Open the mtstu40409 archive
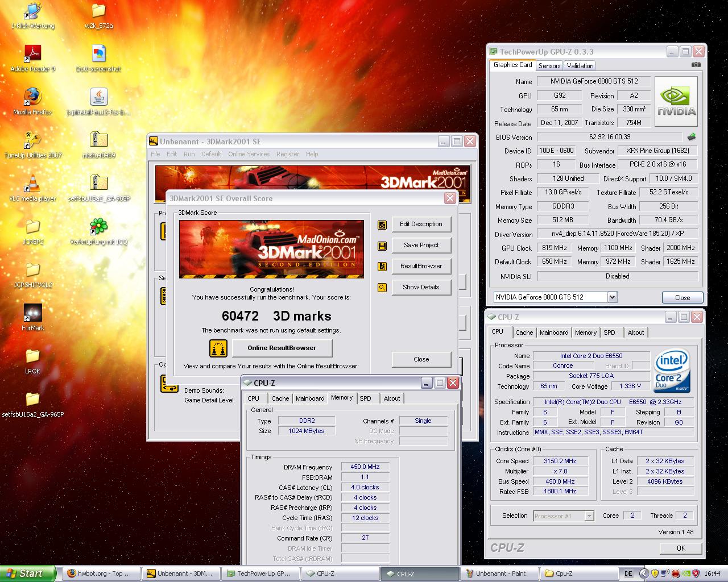728x582 pixels. (98, 140)
